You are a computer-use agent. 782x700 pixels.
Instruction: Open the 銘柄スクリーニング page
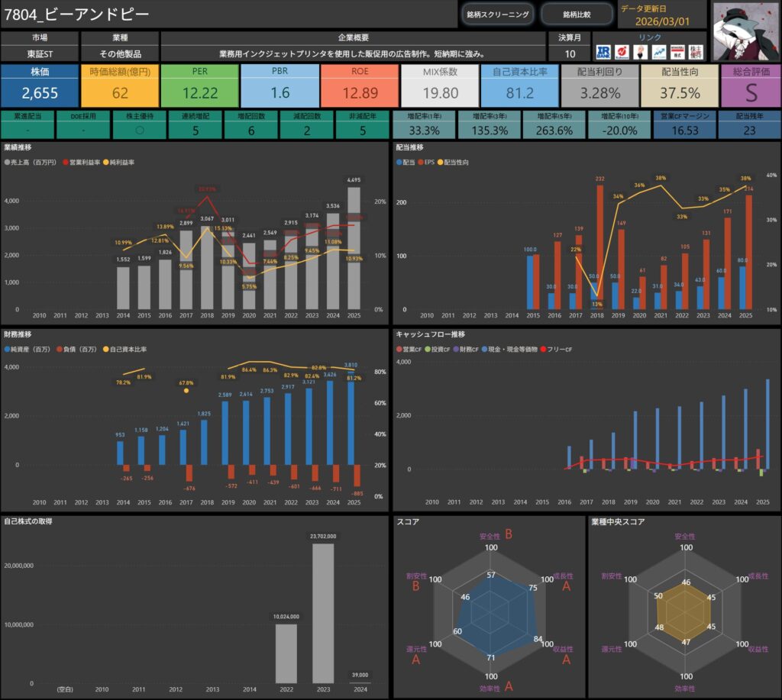click(x=497, y=14)
